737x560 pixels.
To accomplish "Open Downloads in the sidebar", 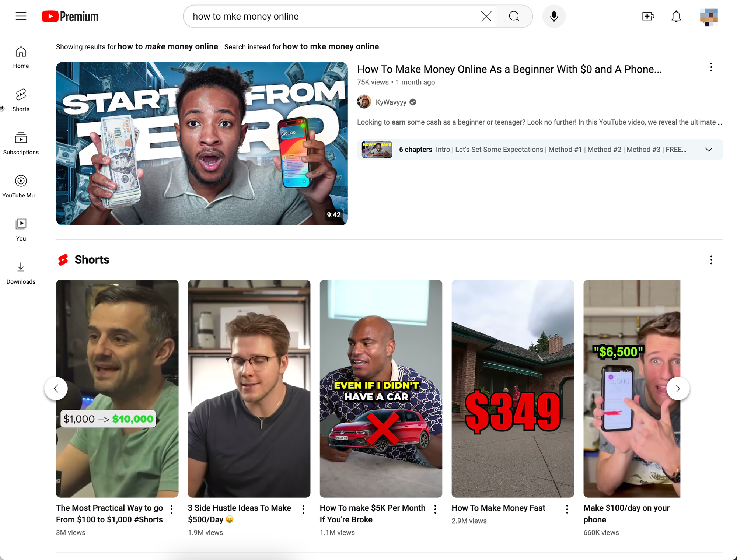I will pyautogui.click(x=21, y=272).
